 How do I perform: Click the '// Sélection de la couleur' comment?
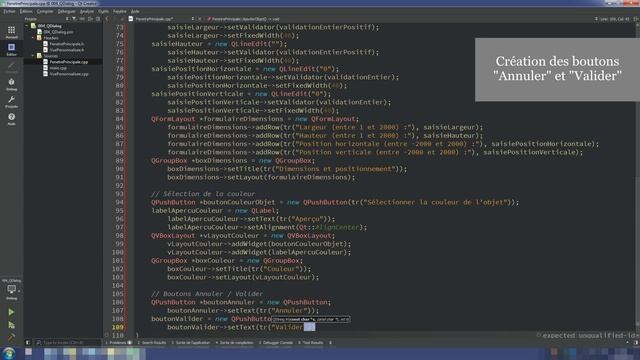[x=203, y=193]
